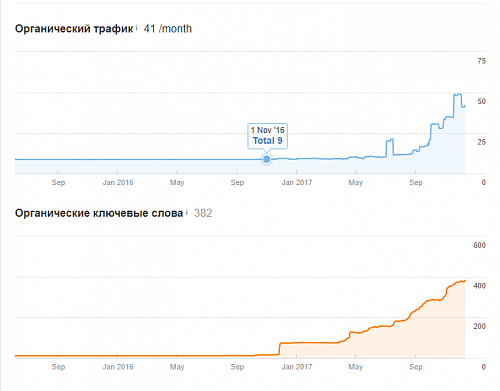Click Jan 2016 label on traffic chart
The width and height of the screenshot is (500, 391).
point(118,182)
